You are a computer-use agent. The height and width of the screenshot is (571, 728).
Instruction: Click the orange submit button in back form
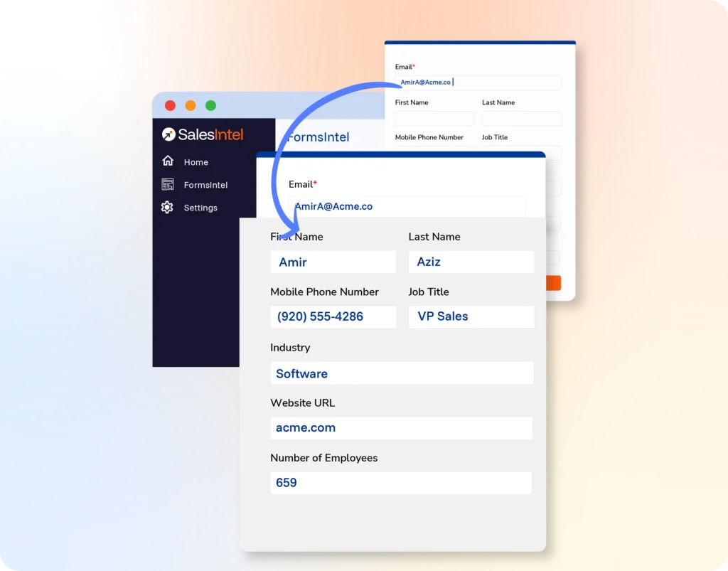coord(553,283)
